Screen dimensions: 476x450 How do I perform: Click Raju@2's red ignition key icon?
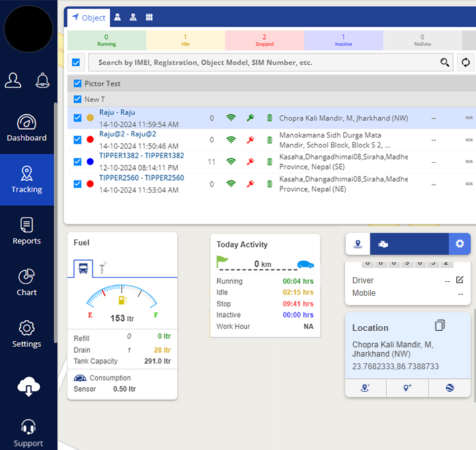click(251, 140)
